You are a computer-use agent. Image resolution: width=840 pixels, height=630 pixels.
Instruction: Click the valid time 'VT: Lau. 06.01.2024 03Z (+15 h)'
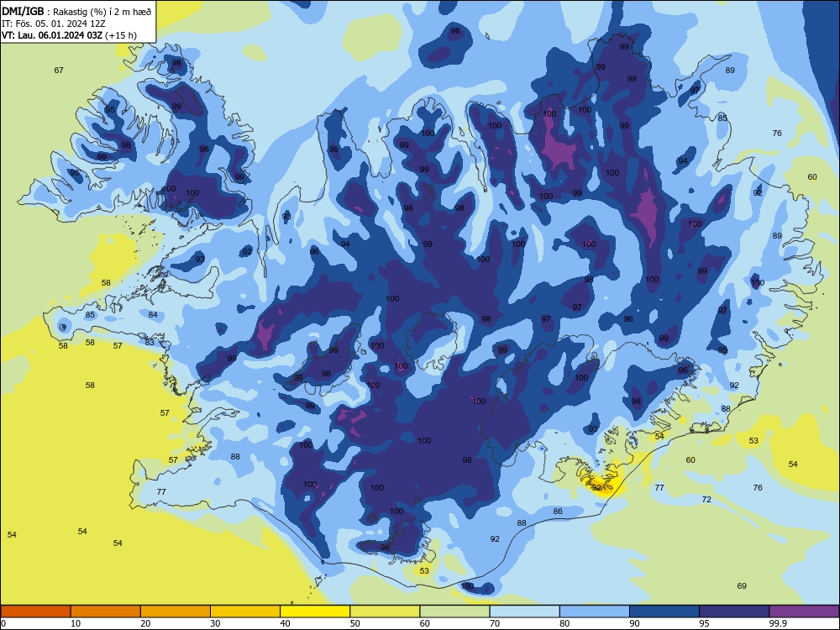pyautogui.click(x=69, y=35)
